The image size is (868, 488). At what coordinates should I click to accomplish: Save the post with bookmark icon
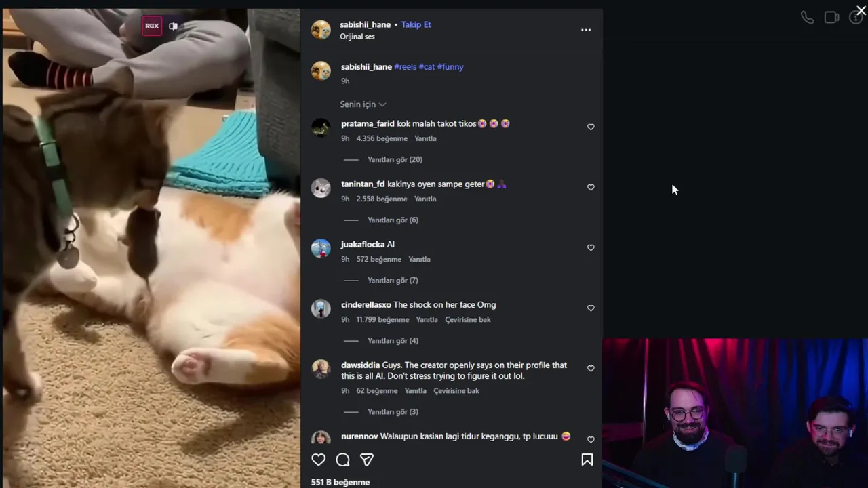[587, 460]
